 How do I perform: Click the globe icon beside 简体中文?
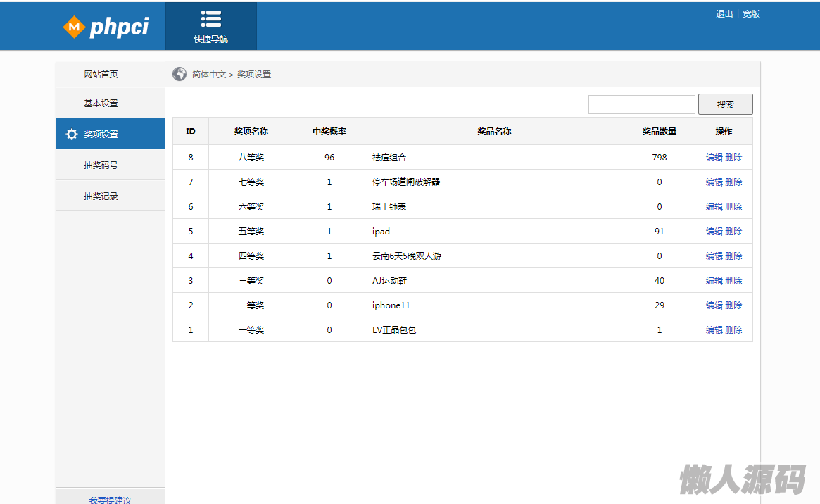pyautogui.click(x=179, y=74)
